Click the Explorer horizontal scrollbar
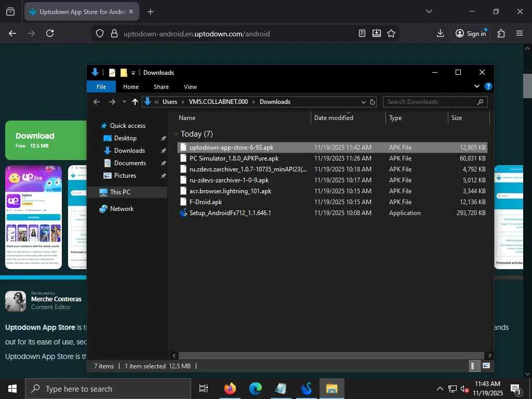The image size is (532, 399). click(331, 355)
